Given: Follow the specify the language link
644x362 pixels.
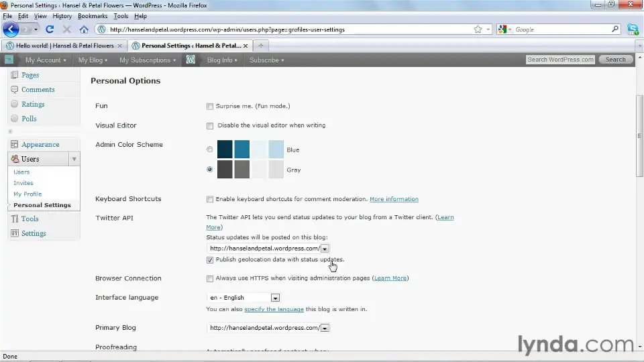Looking at the screenshot, I should tap(274, 309).
